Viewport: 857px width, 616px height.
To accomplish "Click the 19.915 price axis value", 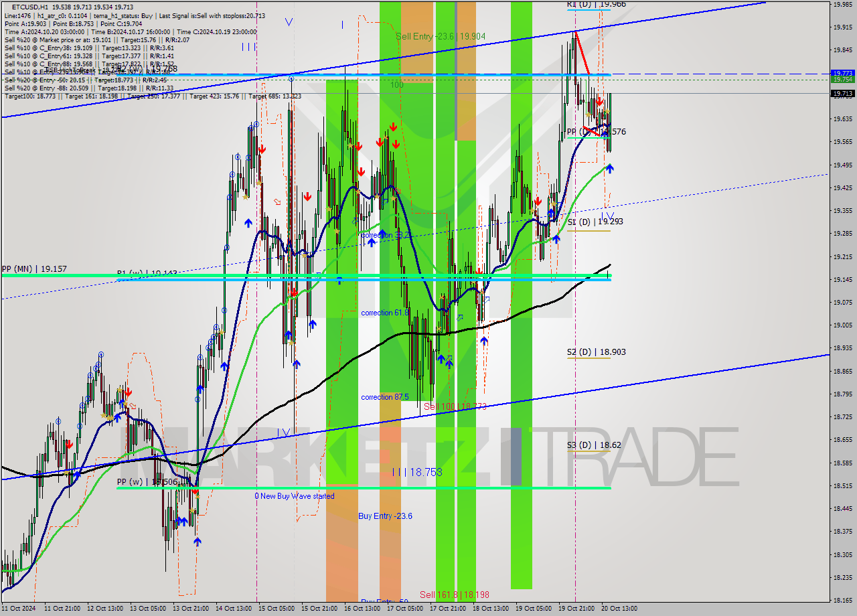I will pos(842,27).
